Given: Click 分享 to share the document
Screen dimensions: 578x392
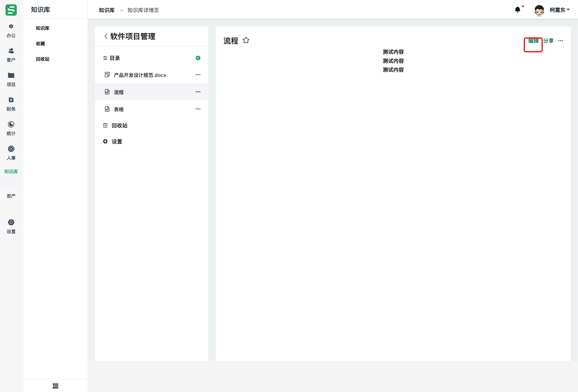Looking at the screenshot, I should (548, 41).
